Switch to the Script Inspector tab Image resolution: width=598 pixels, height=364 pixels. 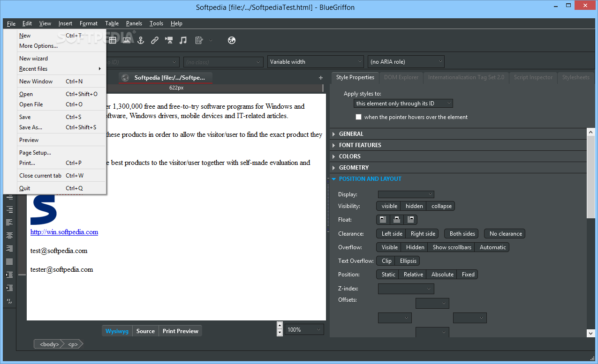pos(533,77)
